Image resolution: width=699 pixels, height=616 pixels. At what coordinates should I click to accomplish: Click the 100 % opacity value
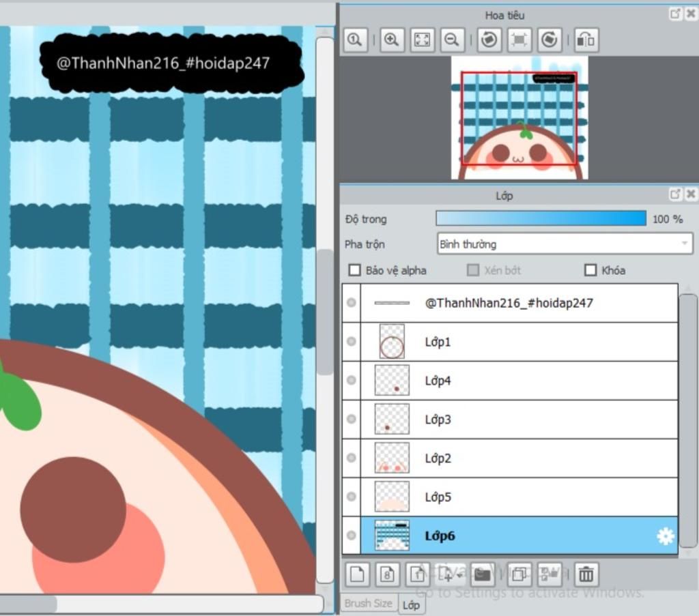(x=668, y=219)
